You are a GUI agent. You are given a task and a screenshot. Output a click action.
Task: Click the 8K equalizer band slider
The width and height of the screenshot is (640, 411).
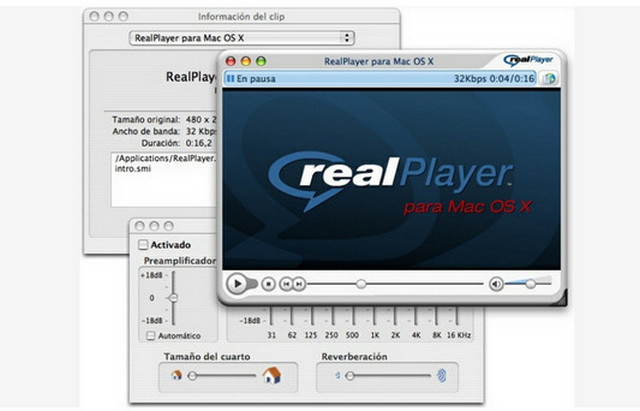click(x=436, y=315)
